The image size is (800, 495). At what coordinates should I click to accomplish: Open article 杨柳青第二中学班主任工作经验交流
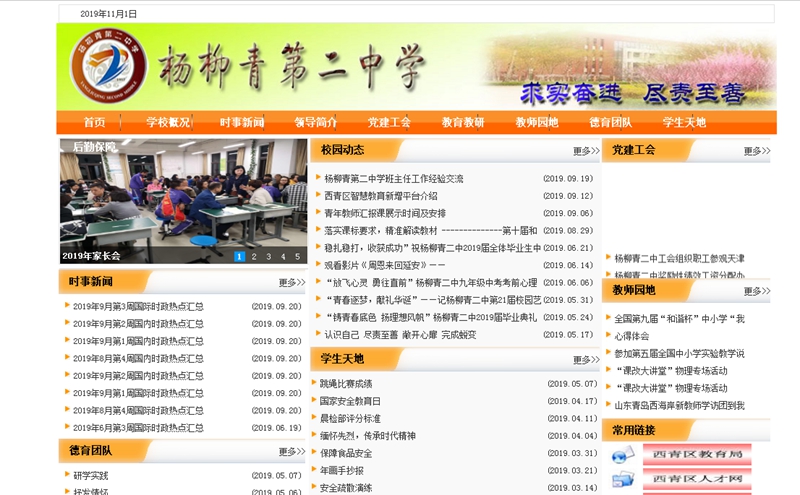(393, 179)
